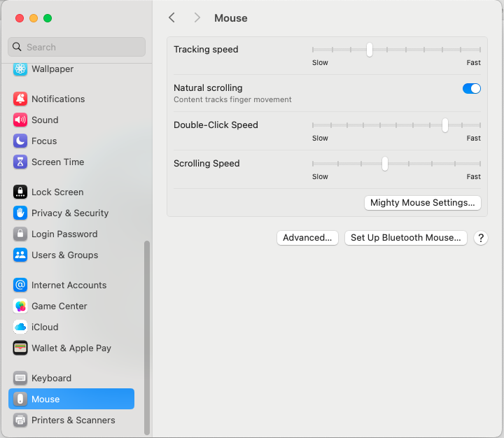This screenshot has width=504, height=438.
Task: Click the Sound speaker icon
Action: pos(20,120)
